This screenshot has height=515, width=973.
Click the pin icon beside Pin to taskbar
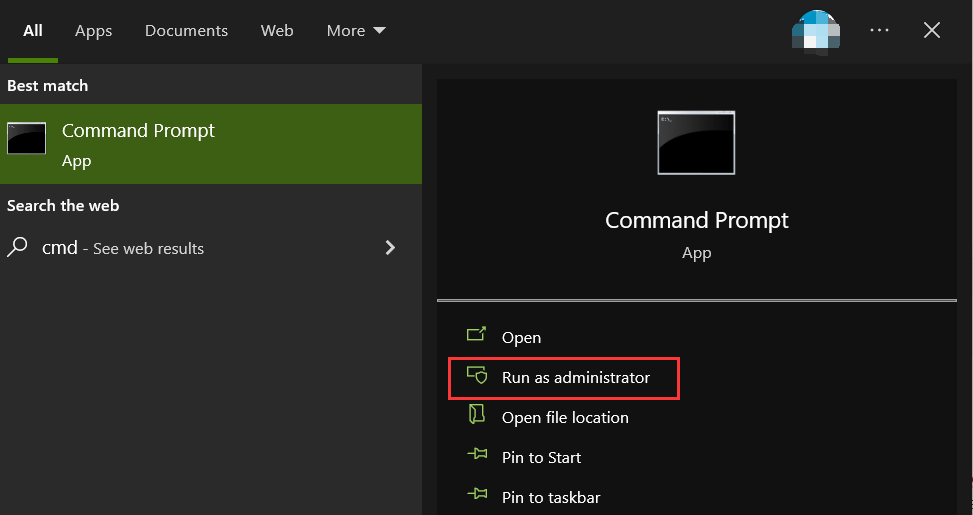coord(477,494)
